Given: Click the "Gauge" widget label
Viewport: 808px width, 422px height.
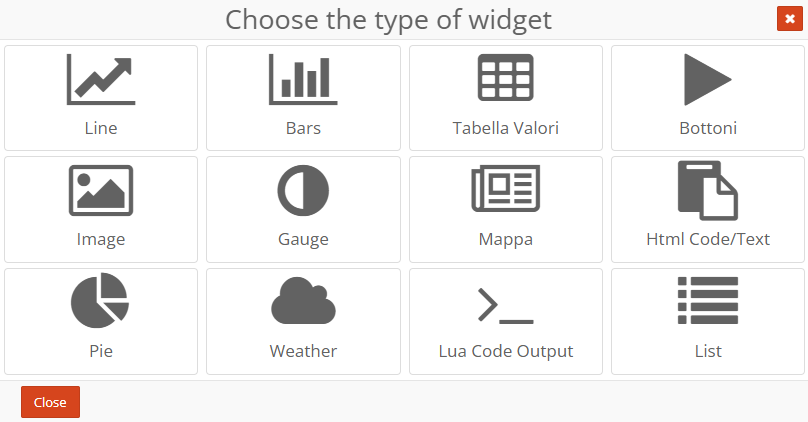Looking at the screenshot, I should point(303,240).
